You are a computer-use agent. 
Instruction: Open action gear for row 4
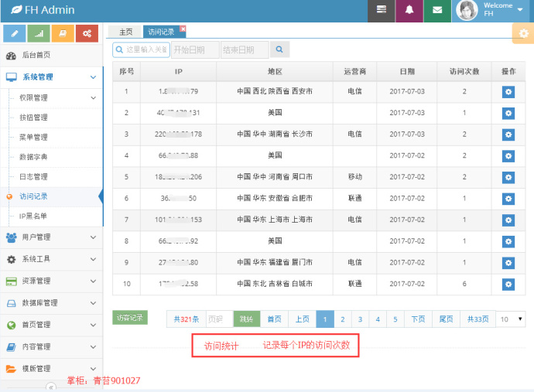508,156
